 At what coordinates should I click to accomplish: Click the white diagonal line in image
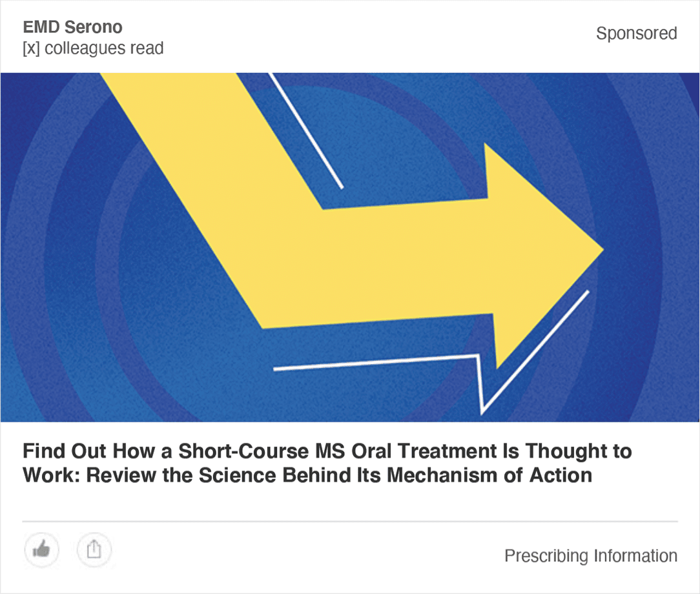(x=306, y=130)
